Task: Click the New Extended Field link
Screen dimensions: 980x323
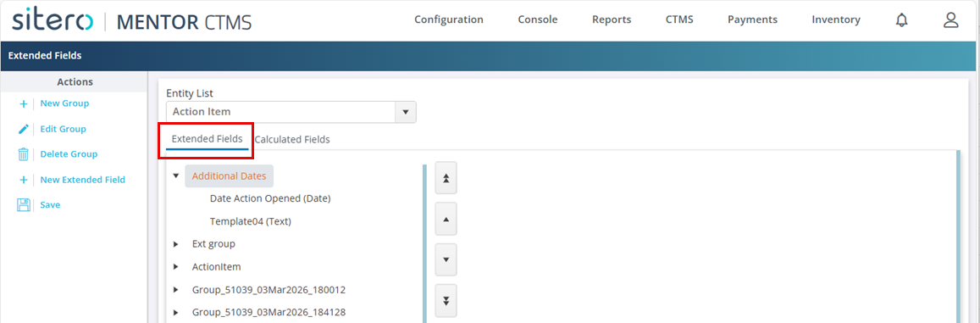Action: (x=82, y=180)
